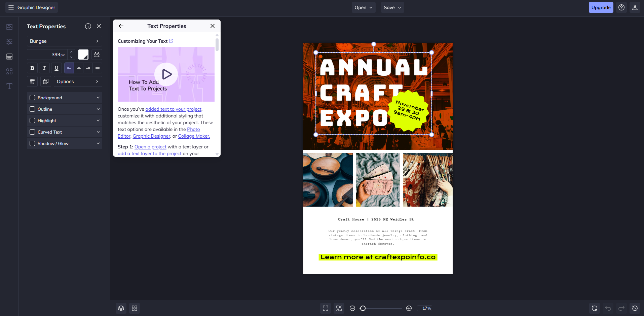
Task: Open the Layers panel icon
Action: (x=121, y=308)
